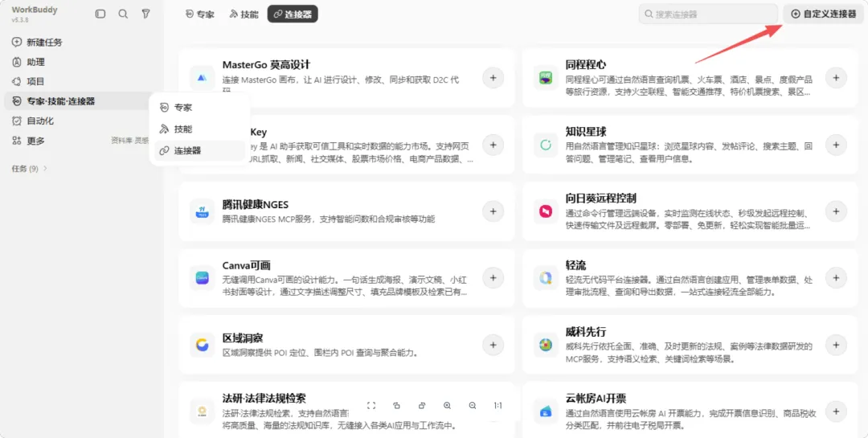868x438 pixels.
Task: Click the 威科先行 logo icon
Action: click(x=546, y=345)
